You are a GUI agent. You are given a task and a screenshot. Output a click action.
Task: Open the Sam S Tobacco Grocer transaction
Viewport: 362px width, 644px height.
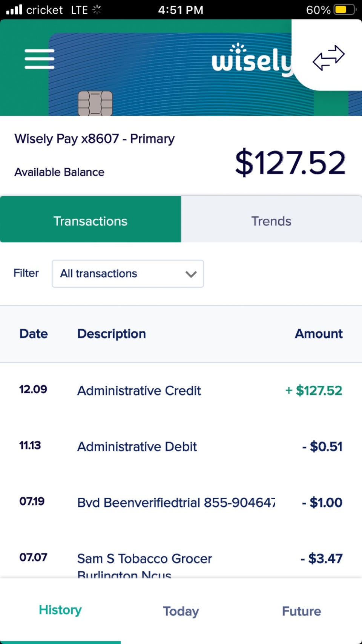click(x=144, y=559)
